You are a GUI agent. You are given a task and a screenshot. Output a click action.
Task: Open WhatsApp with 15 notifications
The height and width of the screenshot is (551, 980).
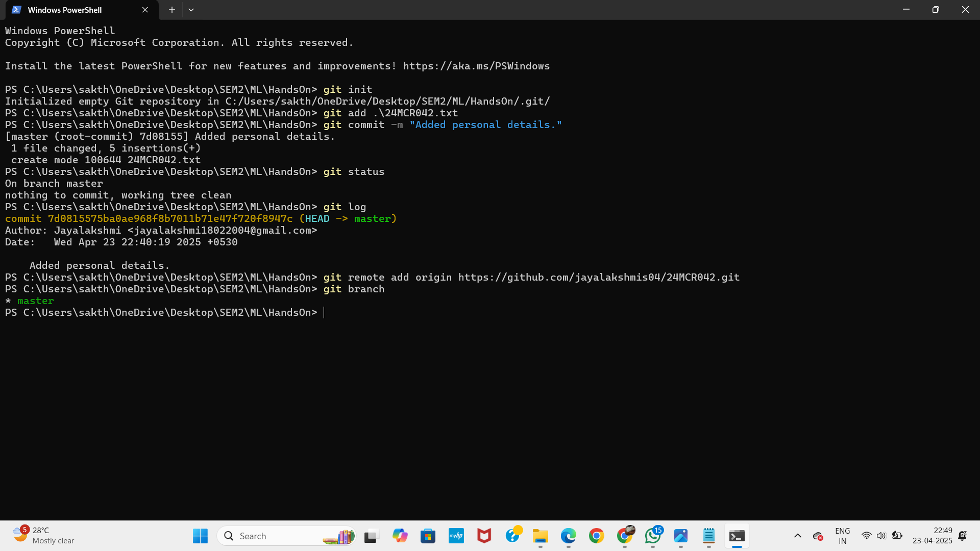653,536
